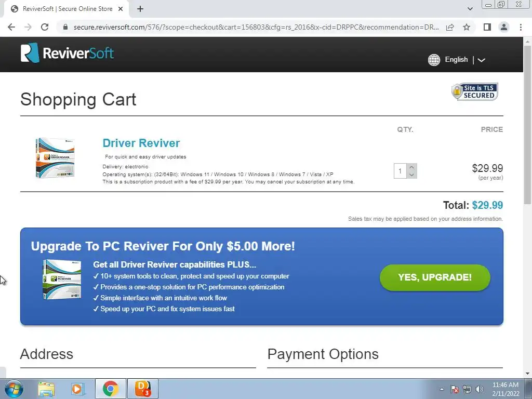Image resolution: width=532 pixels, height=399 pixels.
Task: Open the Windows Start button
Action: (14, 389)
